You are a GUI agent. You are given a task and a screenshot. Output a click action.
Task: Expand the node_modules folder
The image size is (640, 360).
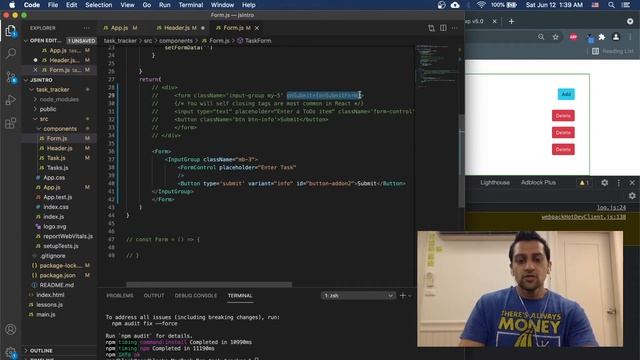click(59, 99)
